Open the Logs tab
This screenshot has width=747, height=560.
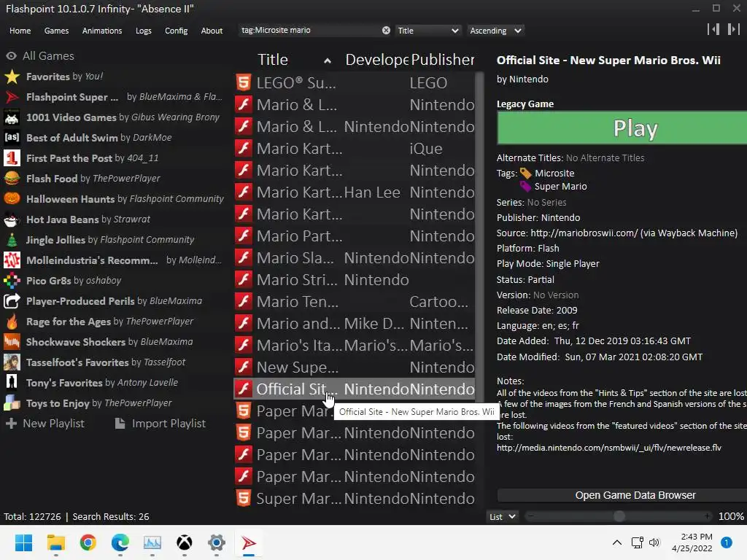[x=144, y=31]
